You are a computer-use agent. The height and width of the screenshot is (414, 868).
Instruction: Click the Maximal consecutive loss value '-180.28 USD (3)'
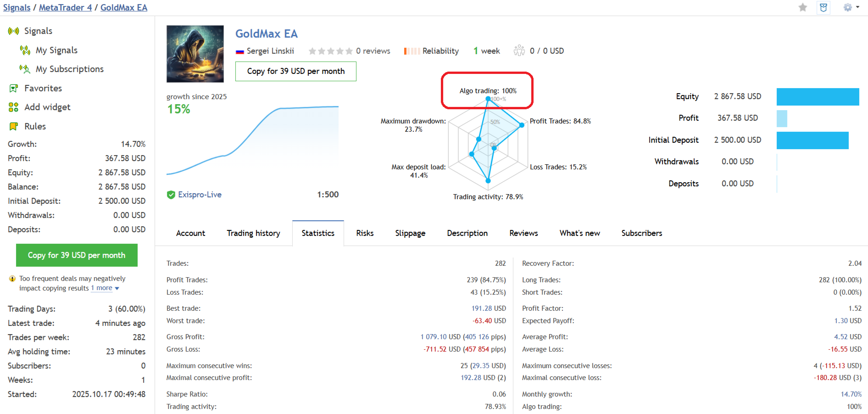pos(838,378)
